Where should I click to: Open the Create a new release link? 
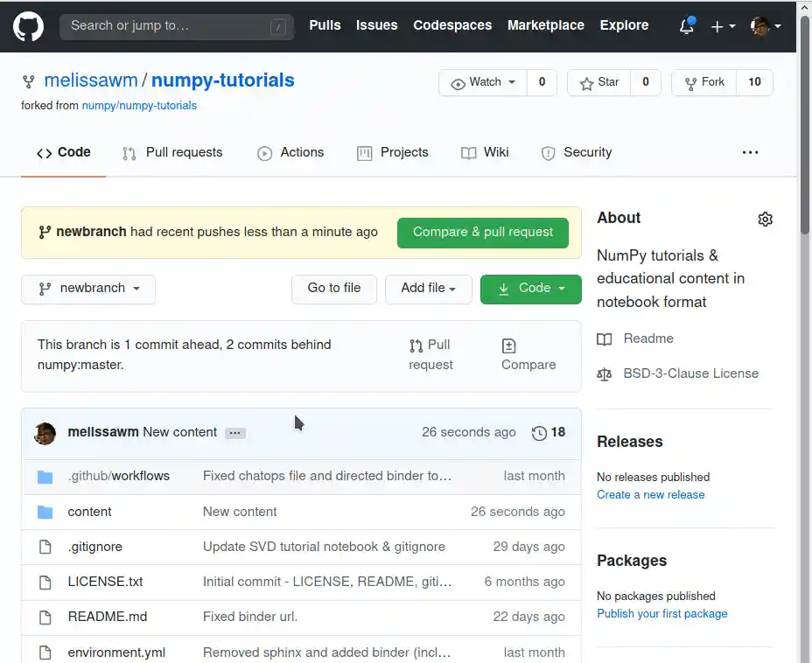pyautogui.click(x=650, y=495)
